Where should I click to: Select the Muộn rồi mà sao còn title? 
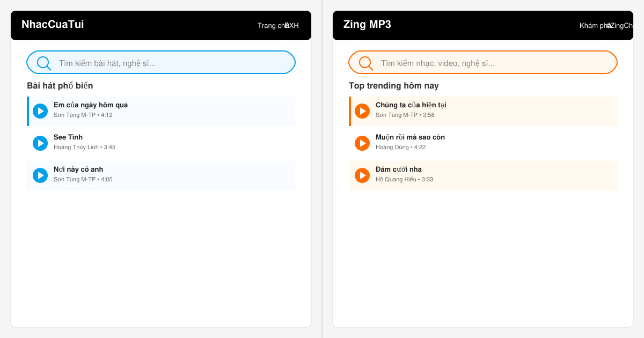click(x=410, y=137)
